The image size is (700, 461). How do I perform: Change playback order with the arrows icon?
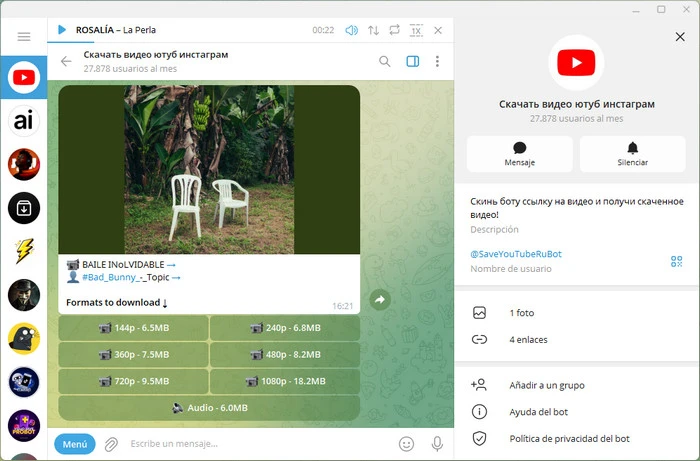(373, 30)
